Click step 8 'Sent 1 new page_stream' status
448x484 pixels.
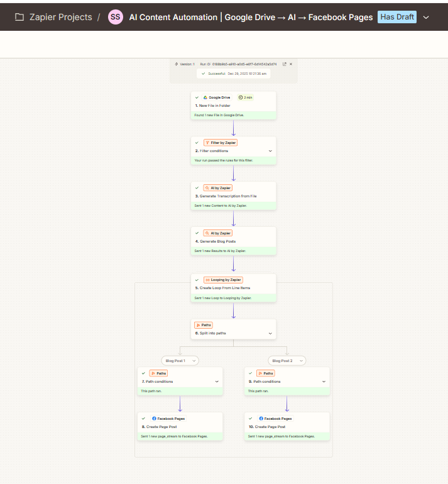180,436
